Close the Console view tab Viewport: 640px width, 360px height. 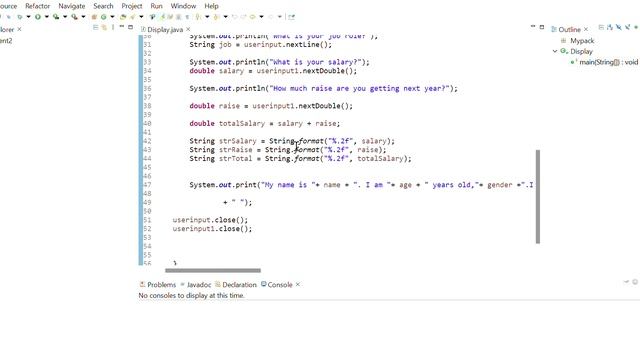[x=298, y=284]
